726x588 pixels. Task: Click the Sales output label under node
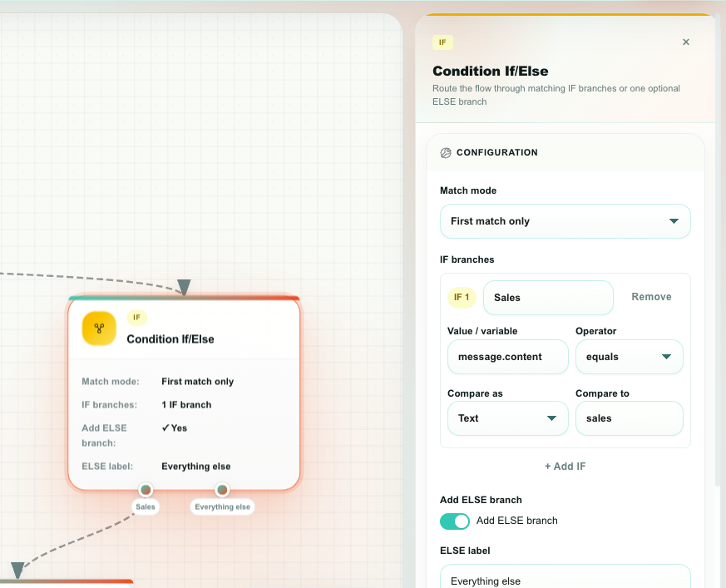coord(146,507)
